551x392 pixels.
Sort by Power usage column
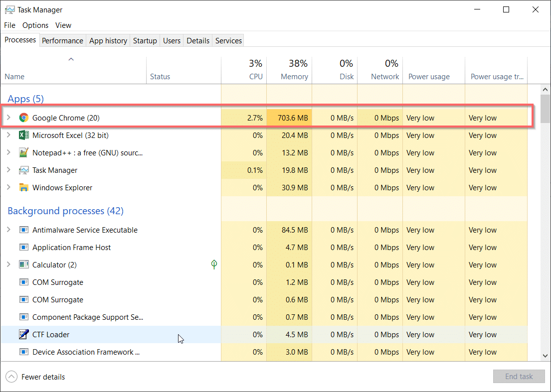coord(434,70)
